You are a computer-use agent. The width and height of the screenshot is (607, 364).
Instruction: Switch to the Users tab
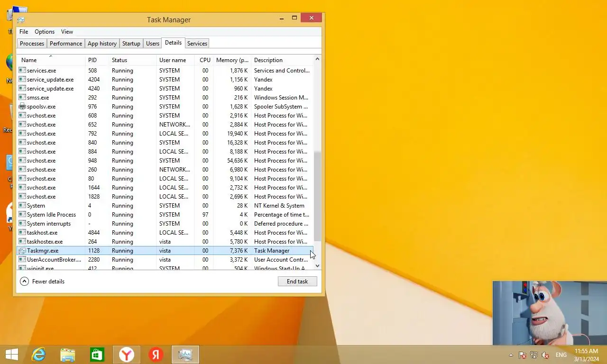(153, 44)
